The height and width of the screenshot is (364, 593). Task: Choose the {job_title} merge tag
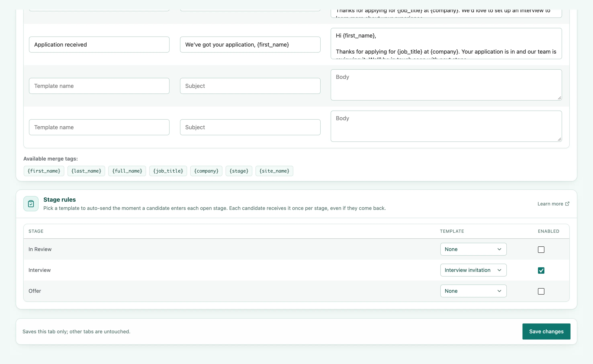click(168, 171)
